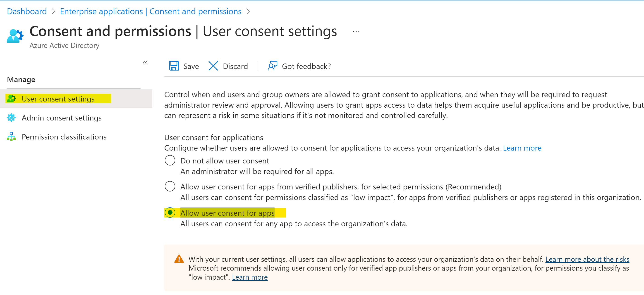Click 'All users can consent for any app' text
This screenshot has width=644, height=295.
pyautogui.click(x=294, y=224)
